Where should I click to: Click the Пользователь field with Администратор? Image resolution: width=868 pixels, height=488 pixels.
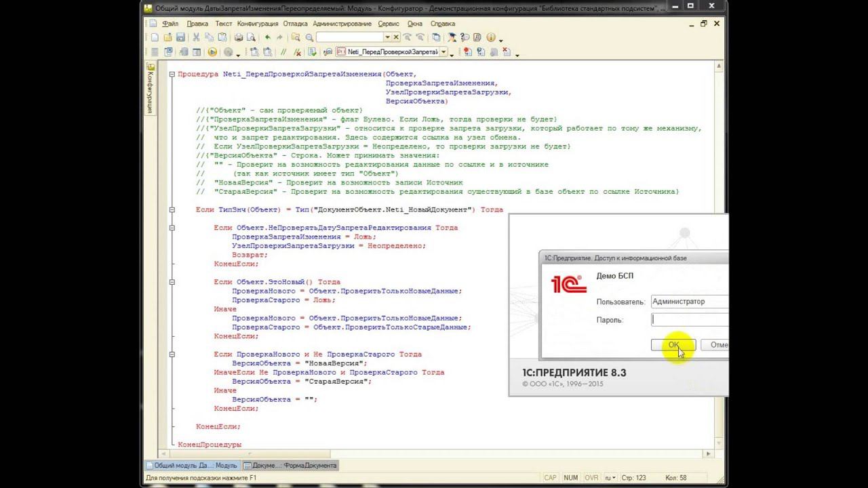pos(690,302)
